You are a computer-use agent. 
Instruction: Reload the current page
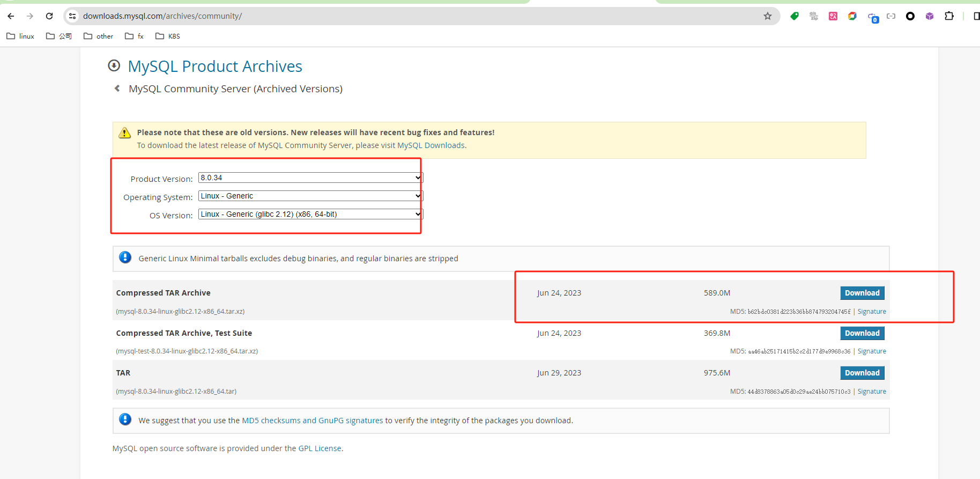pyautogui.click(x=49, y=16)
